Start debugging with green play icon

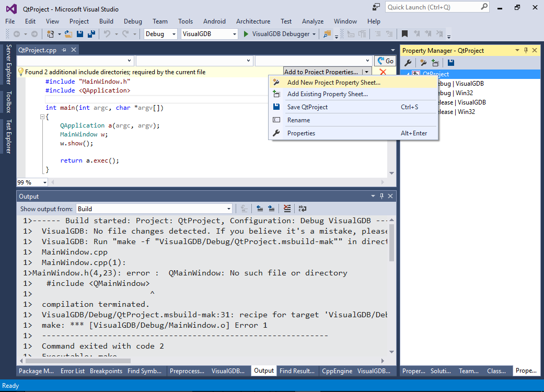click(246, 34)
